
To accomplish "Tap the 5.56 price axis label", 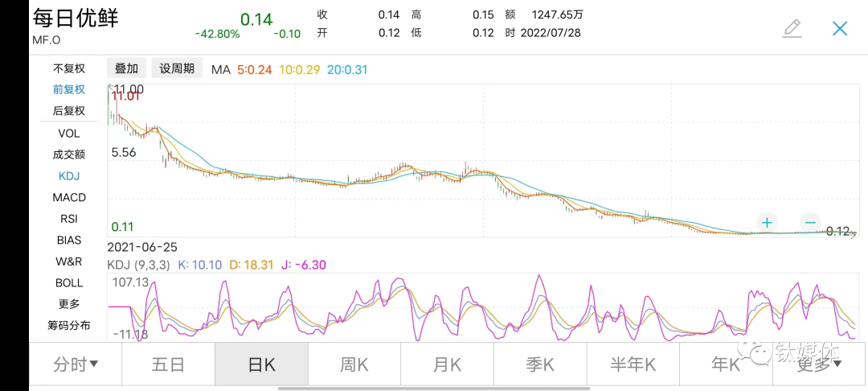I will click(124, 152).
